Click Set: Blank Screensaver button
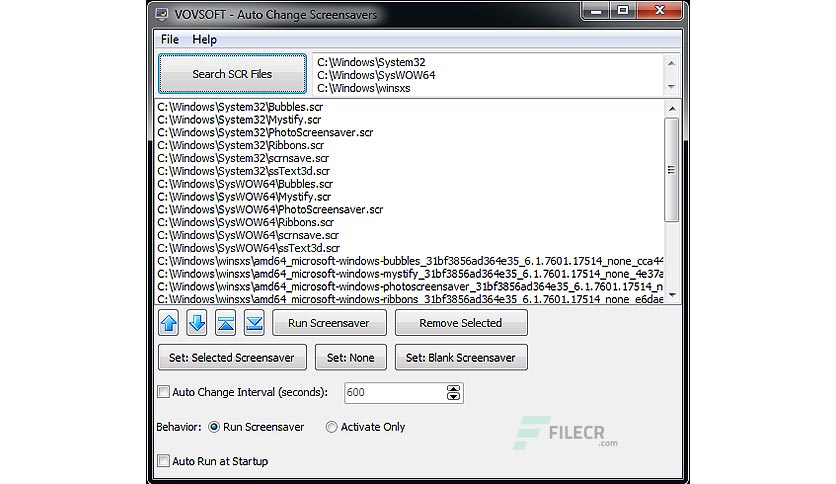The image size is (836, 484). (x=461, y=357)
